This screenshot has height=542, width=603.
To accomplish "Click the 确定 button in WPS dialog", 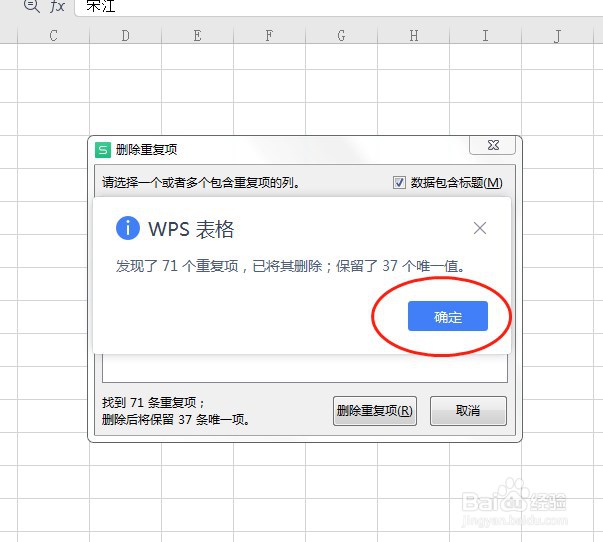I will [x=448, y=316].
